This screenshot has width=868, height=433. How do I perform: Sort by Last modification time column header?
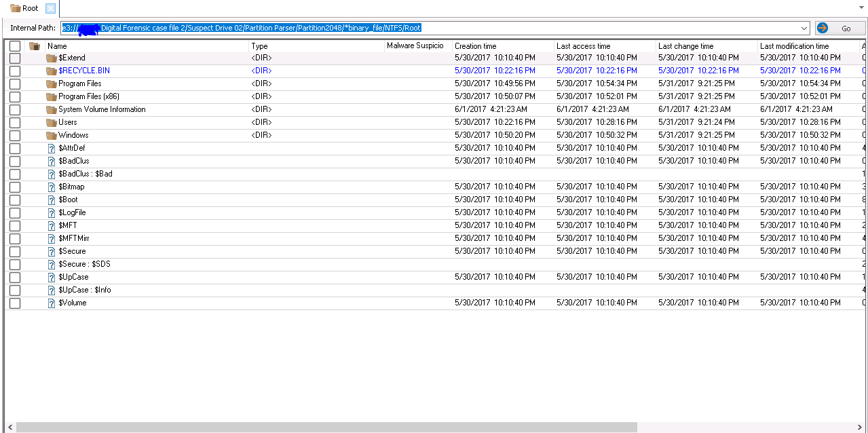809,46
